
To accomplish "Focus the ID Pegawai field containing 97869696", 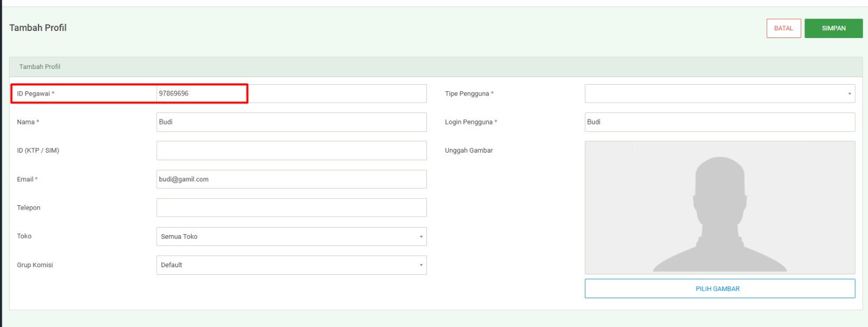I will [291, 93].
